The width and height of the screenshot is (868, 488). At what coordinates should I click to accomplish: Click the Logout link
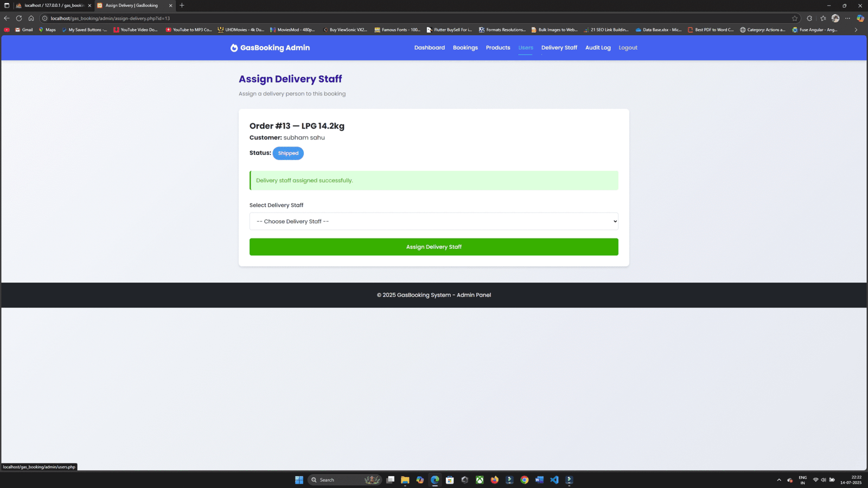coord(628,48)
